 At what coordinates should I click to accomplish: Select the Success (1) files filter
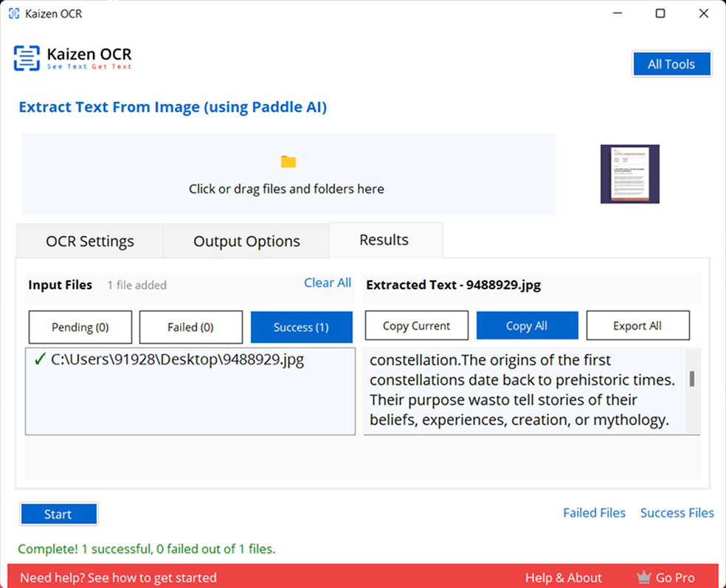tap(301, 327)
